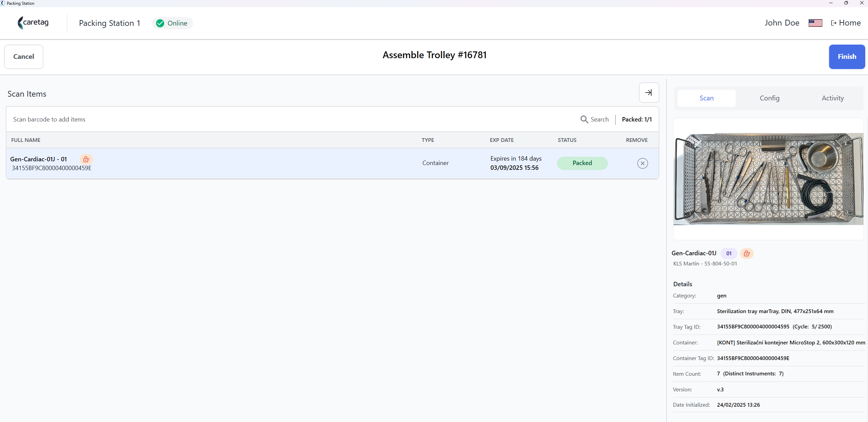Select the Scan tab
This screenshot has height=422, width=868.
click(x=706, y=98)
